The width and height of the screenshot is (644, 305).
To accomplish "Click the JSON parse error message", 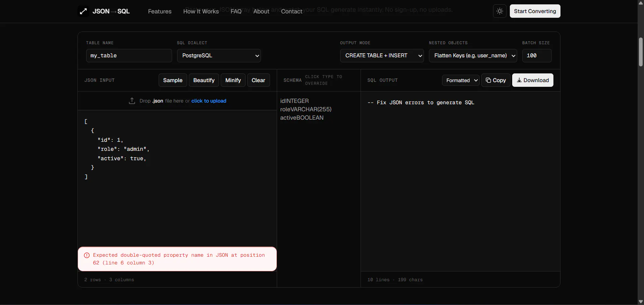I will click(x=177, y=259).
